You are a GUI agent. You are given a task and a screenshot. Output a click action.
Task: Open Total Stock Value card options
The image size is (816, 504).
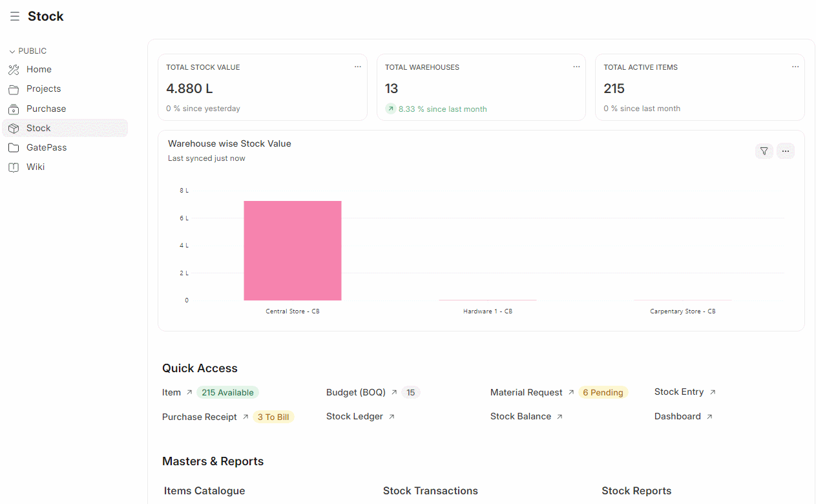coord(357,67)
